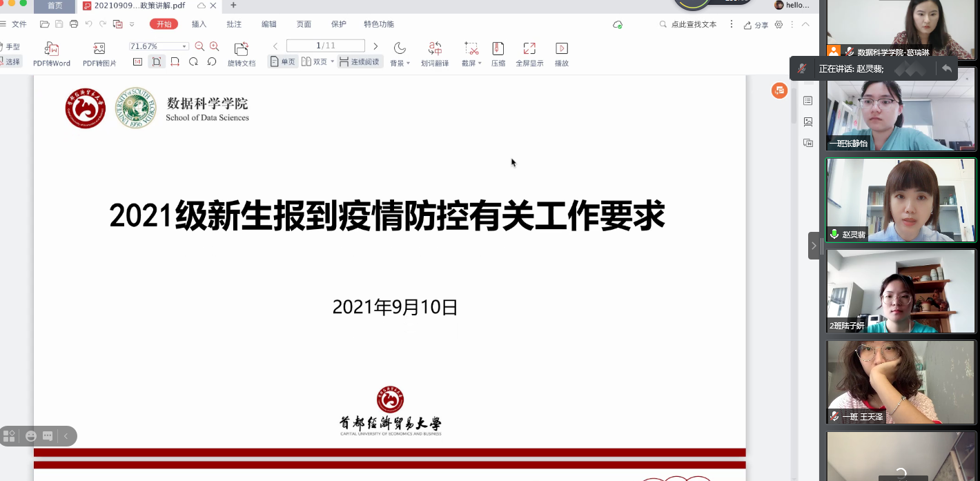The height and width of the screenshot is (481, 980).
Task: Go to the previous page arrow
Action: [275, 46]
